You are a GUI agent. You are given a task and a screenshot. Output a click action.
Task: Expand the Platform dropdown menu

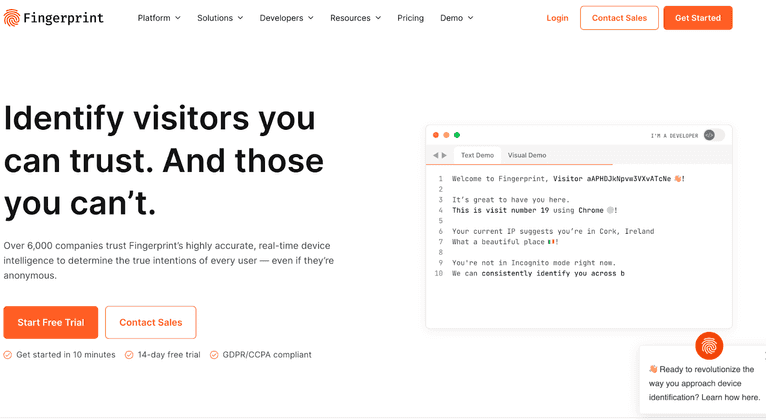(x=159, y=18)
